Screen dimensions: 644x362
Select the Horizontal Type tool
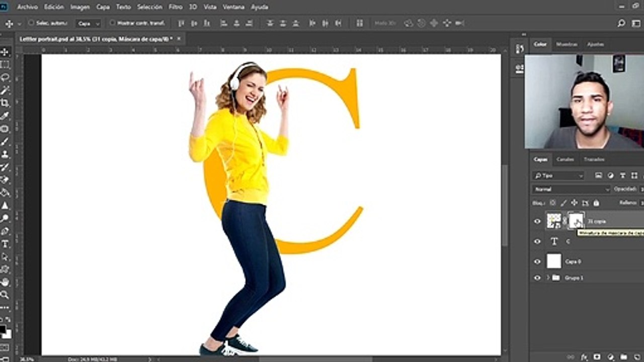click(x=5, y=244)
